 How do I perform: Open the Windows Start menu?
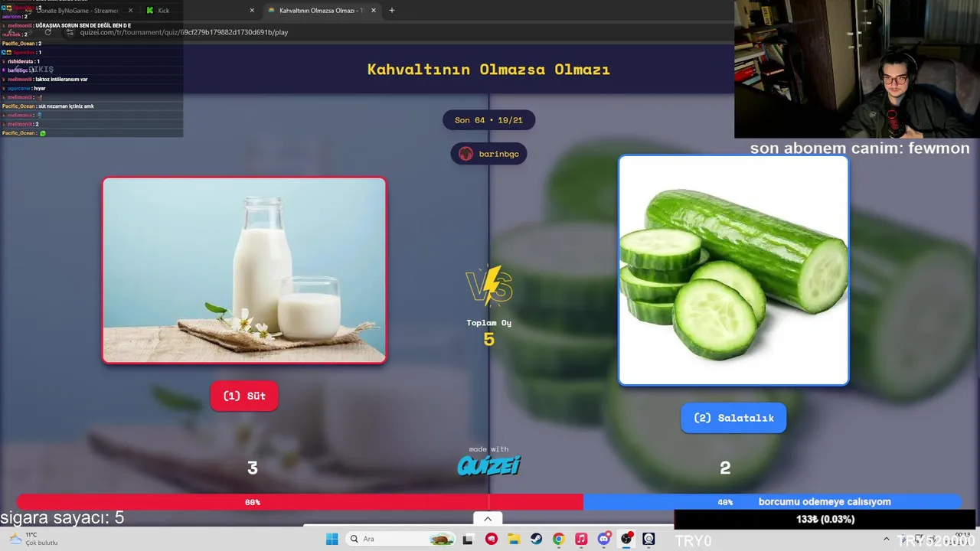(x=332, y=539)
